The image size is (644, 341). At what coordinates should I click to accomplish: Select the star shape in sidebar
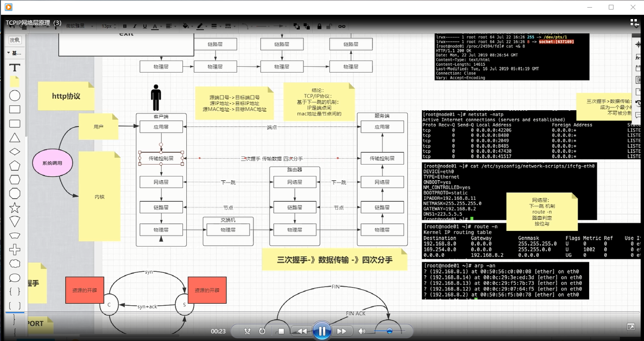coord(15,207)
